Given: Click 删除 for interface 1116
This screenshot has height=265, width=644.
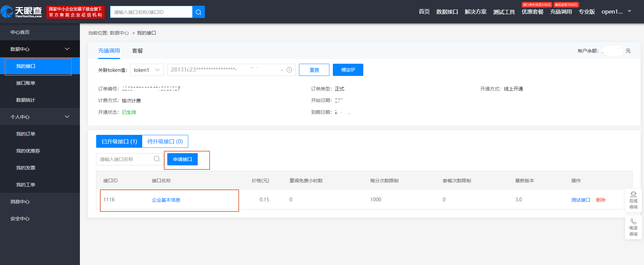Looking at the screenshot, I should click(601, 200).
